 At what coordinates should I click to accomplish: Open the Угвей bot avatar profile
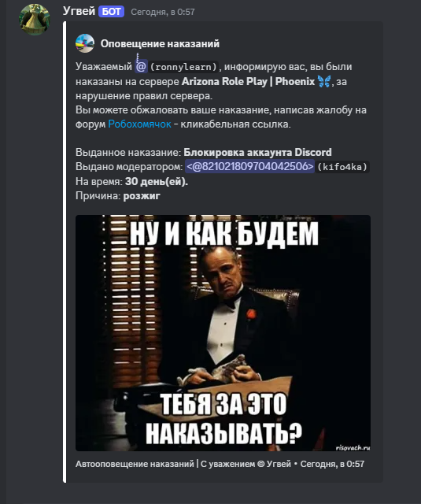(x=35, y=19)
